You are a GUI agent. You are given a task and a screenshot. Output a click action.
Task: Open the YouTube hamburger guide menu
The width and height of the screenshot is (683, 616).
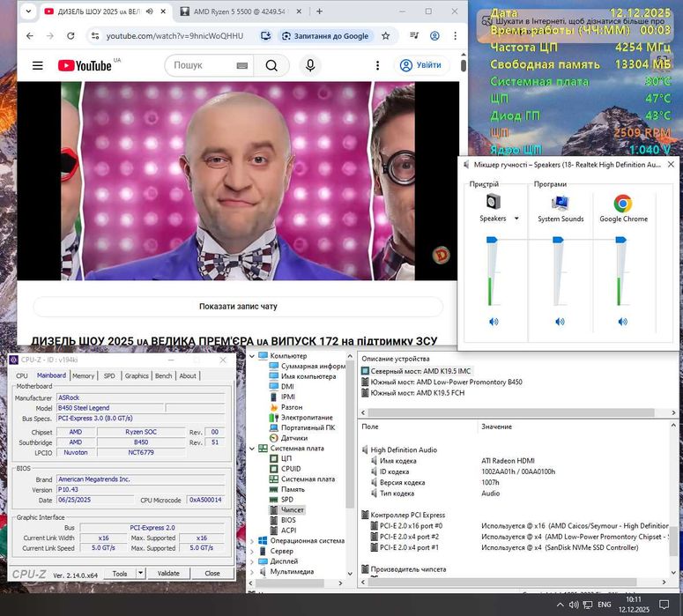(38, 65)
